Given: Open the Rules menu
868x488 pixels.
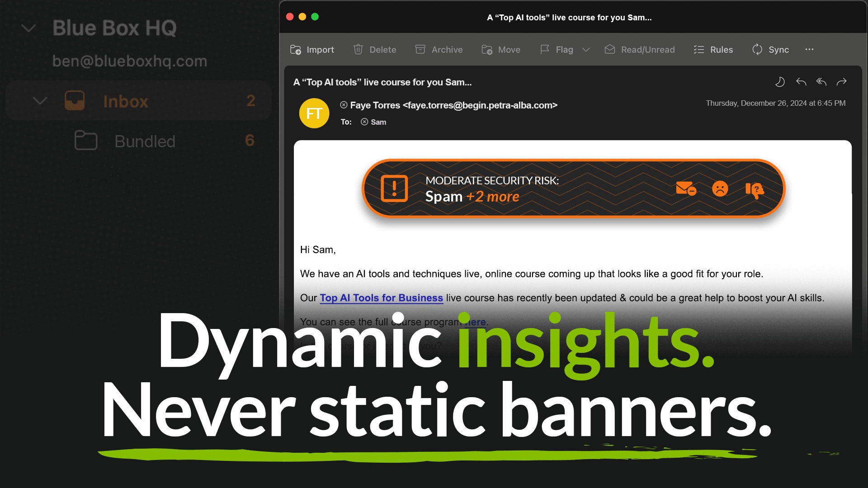Looking at the screenshot, I should (x=713, y=50).
